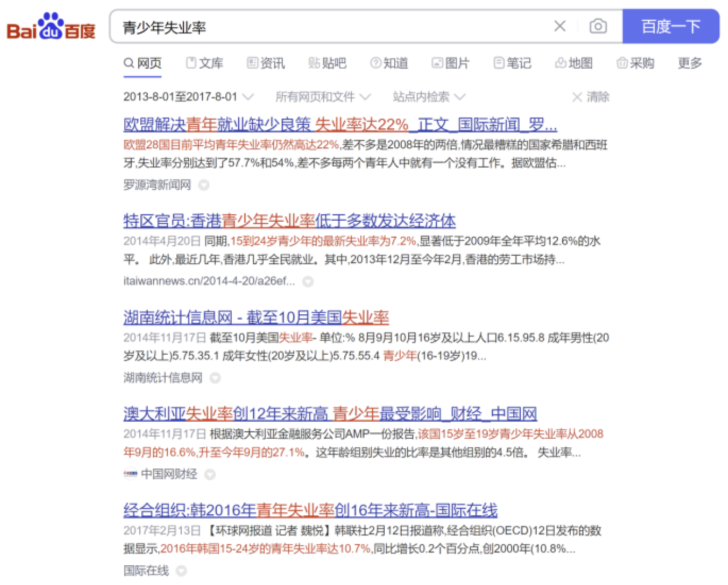Click the 罗源湾新闻网 source label
Screen dimensions: 728x585
[x=157, y=185]
